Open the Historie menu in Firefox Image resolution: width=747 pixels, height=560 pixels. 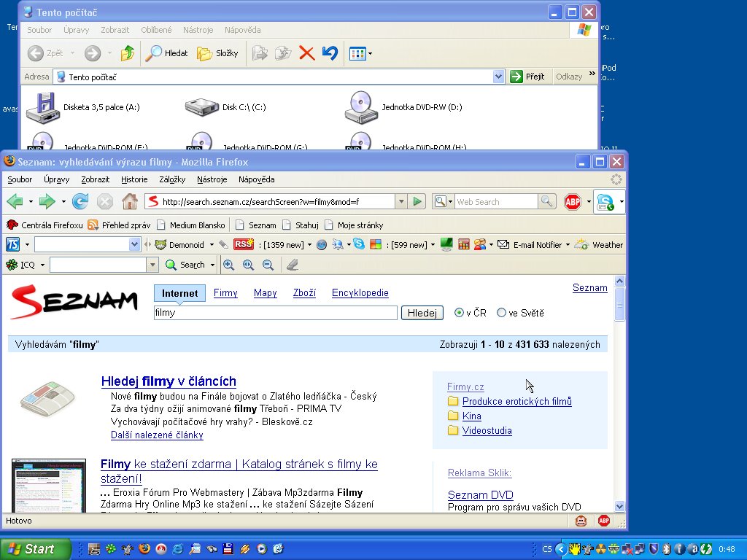click(134, 179)
